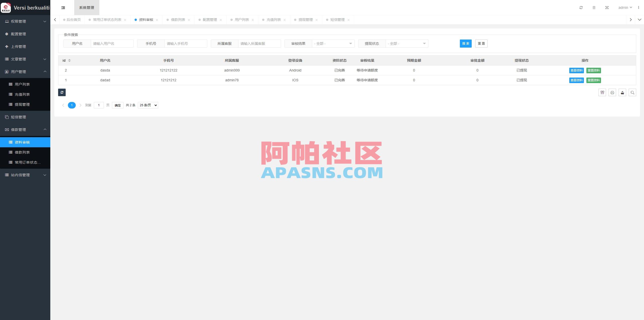The height and width of the screenshot is (320, 644).
Task: Switch to the 借款列表 tab
Action: 178,20
